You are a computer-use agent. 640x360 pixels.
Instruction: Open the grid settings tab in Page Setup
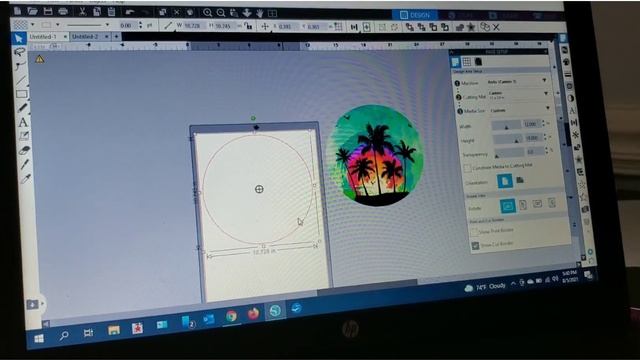point(467,62)
